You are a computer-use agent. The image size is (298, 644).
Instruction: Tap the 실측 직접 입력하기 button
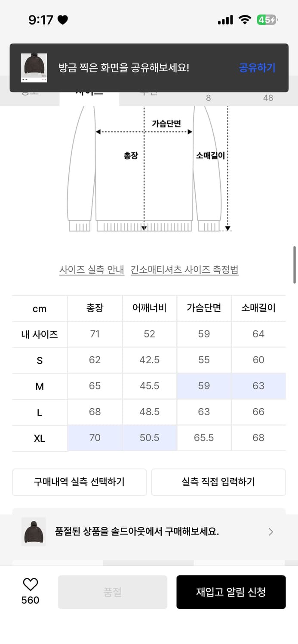218,482
